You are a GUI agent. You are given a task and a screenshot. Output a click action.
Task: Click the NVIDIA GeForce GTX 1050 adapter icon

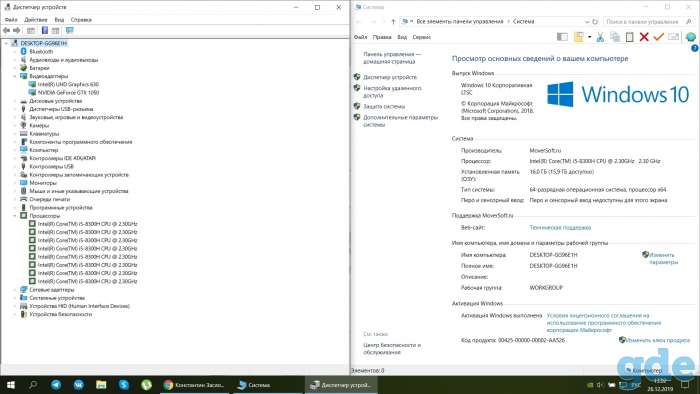coord(32,93)
